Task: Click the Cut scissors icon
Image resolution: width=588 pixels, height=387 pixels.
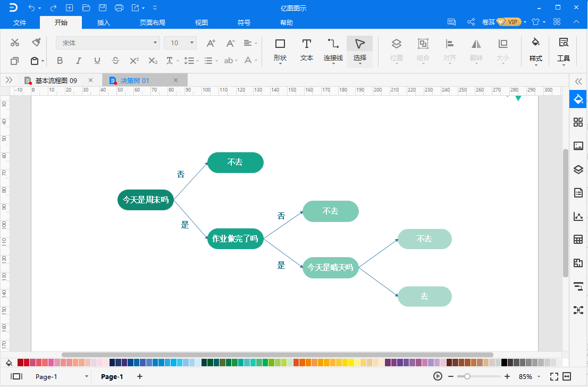Action: [x=15, y=43]
